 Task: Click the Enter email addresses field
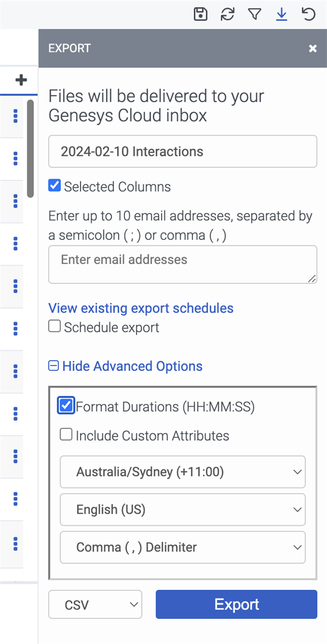[x=183, y=264]
